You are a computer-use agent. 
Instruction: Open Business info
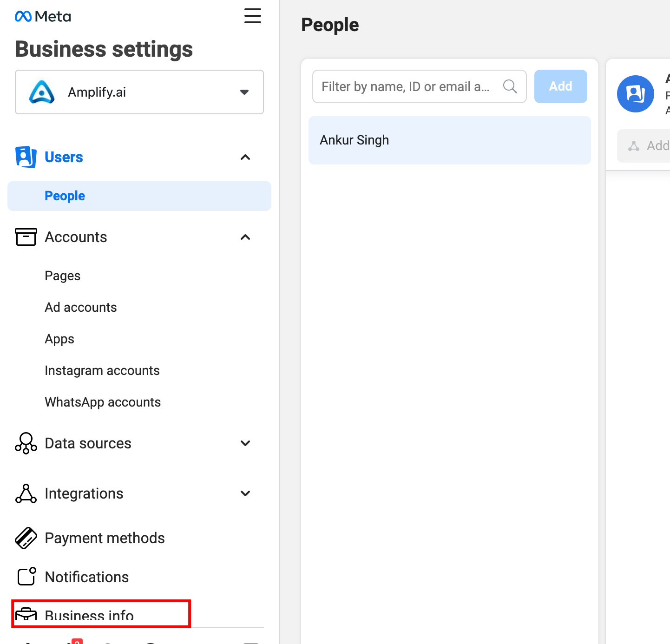(89, 615)
